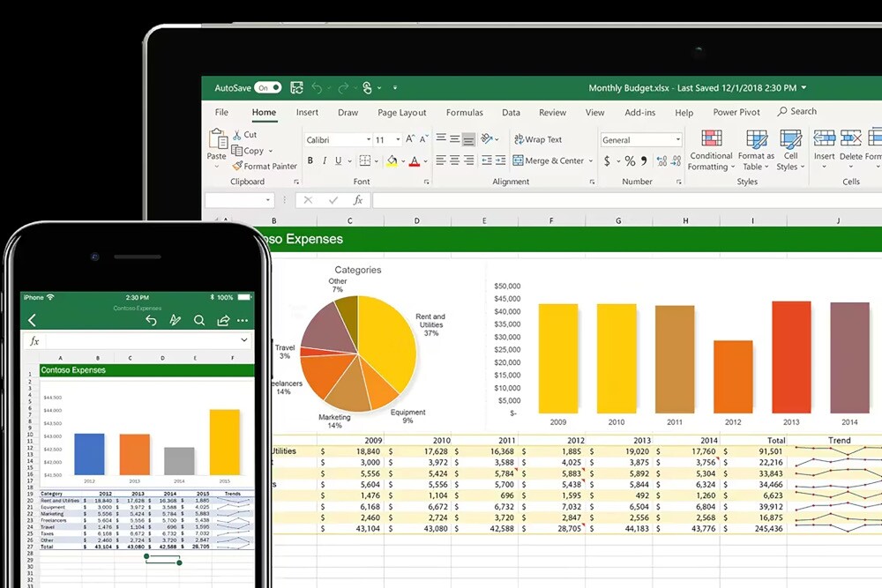Toggle the AutoSave switch
The width and height of the screenshot is (882, 588).
(267, 88)
